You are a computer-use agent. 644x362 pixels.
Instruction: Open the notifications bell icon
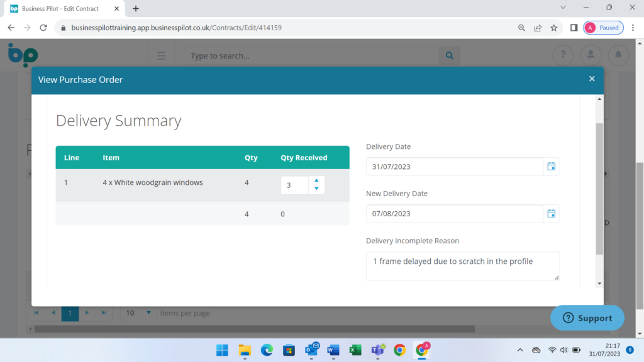click(x=618, y=55)
